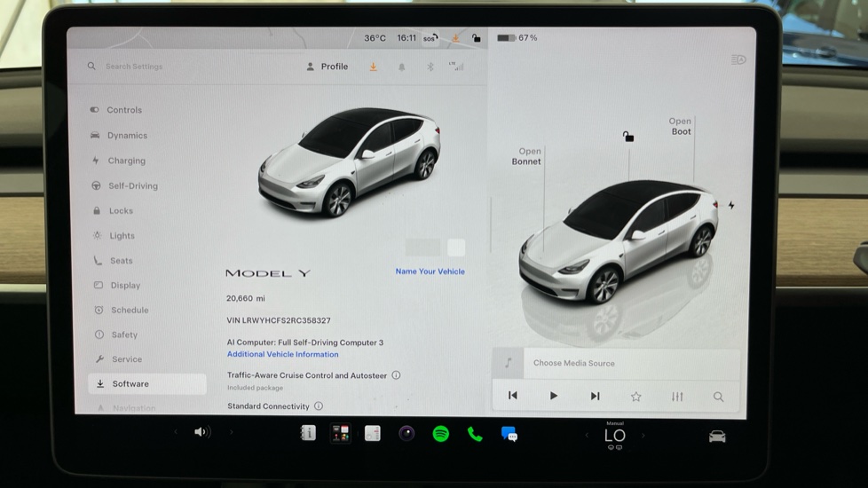The image size is (868, 488).
Task: Show info for Traffic-Aware Cruise Control and Autosteer
Action: tap(397, 375)
